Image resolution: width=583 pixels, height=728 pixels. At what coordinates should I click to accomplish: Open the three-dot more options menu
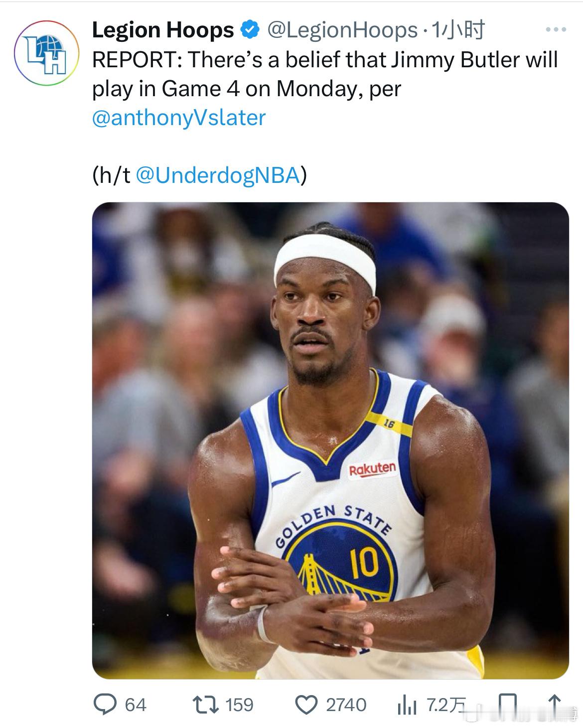click(556, 30)
